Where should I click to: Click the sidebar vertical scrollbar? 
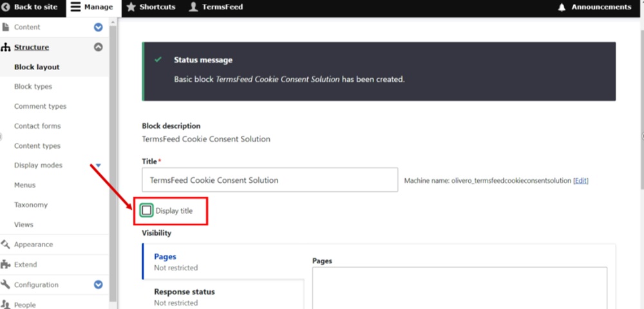pyautogui.click(x=113, y=164)
